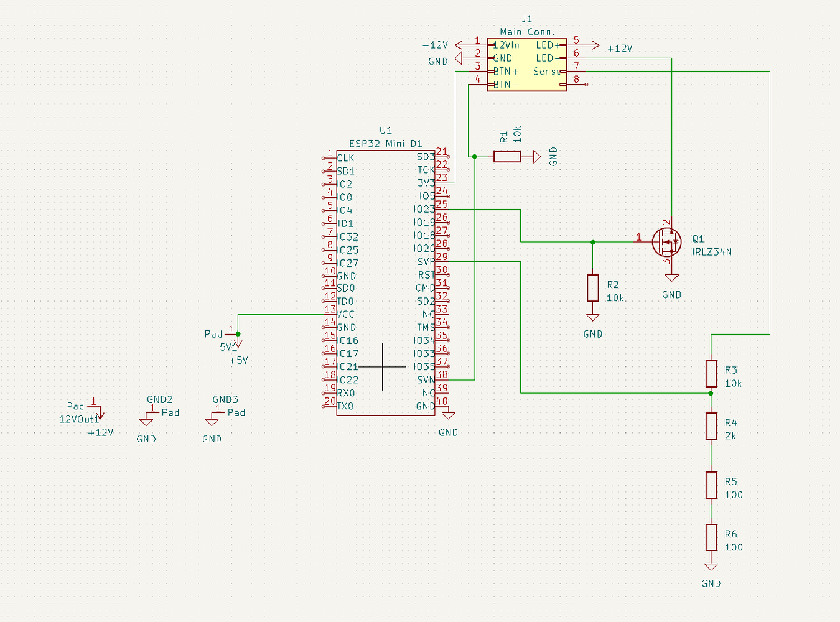
Task: Click the GND arrow symbol right of R1
Action: point(535,156)
